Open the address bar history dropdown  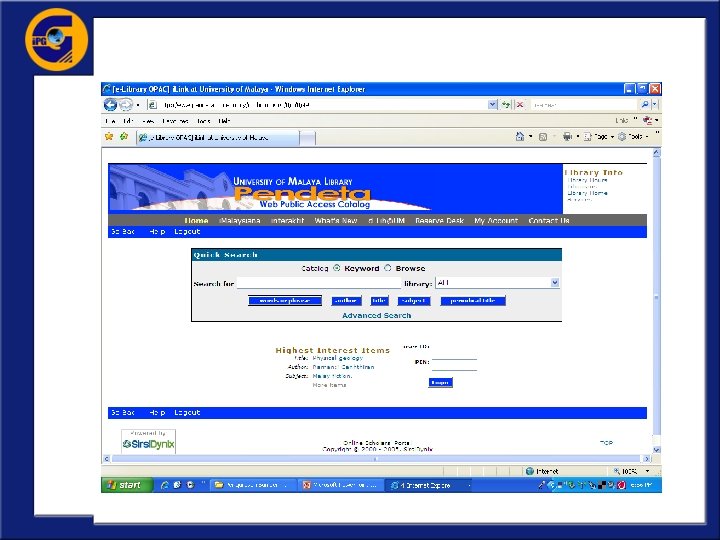492,105
